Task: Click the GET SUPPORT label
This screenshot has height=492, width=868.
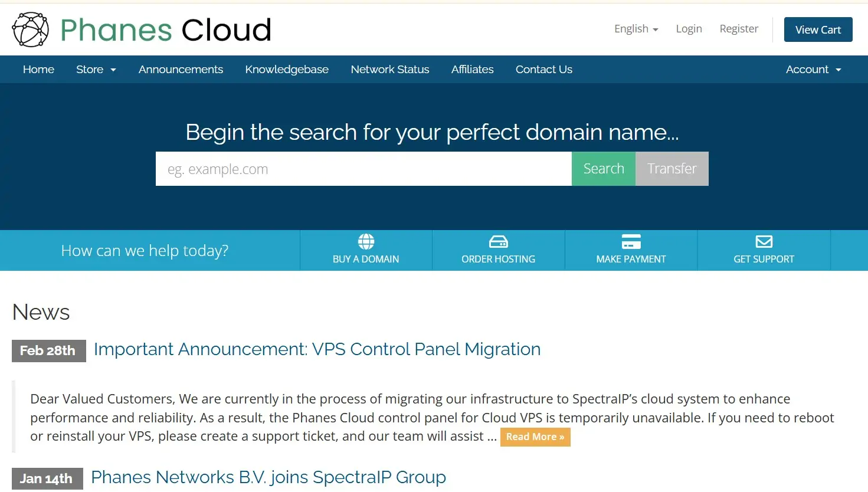Action: (764, 259)
